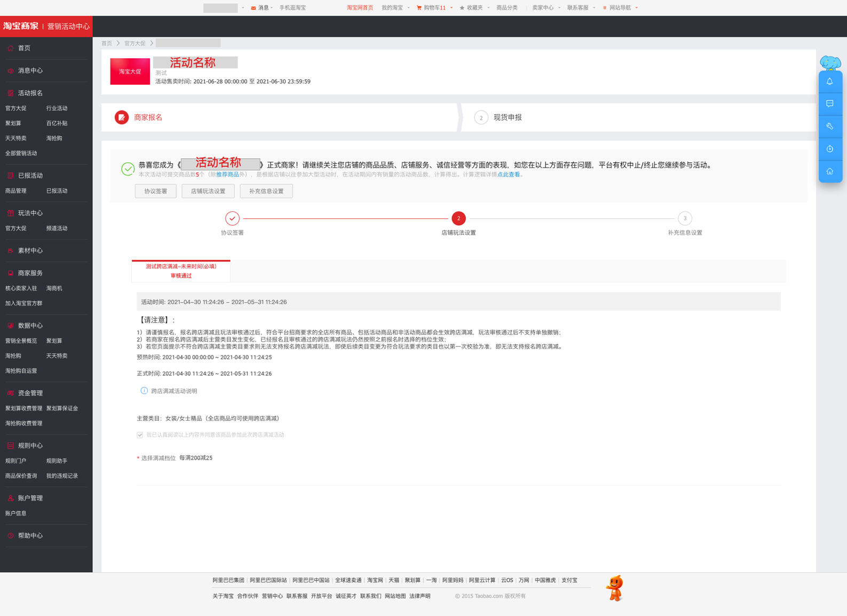Open the 推荐商品 link
The width and height of the screenshot is (847, 616).
click(x=227, y=175)
